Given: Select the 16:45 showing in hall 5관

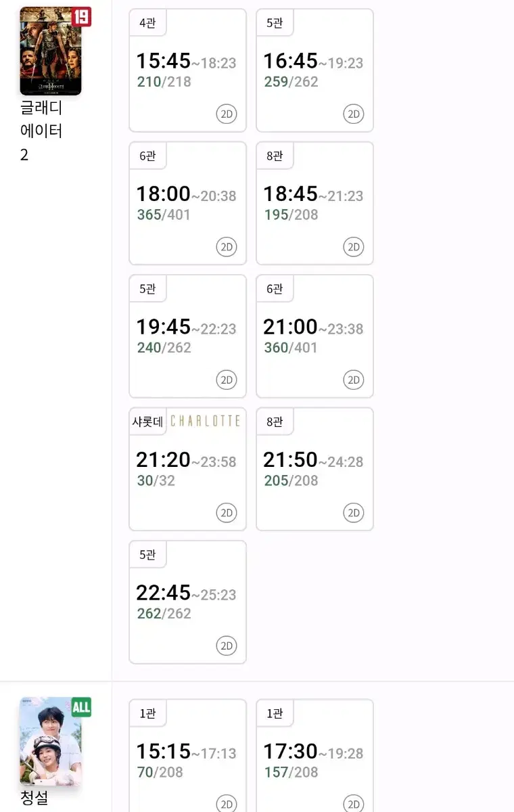Looking at the screenshot, I should pyautogui.click(x=314, y=70).
